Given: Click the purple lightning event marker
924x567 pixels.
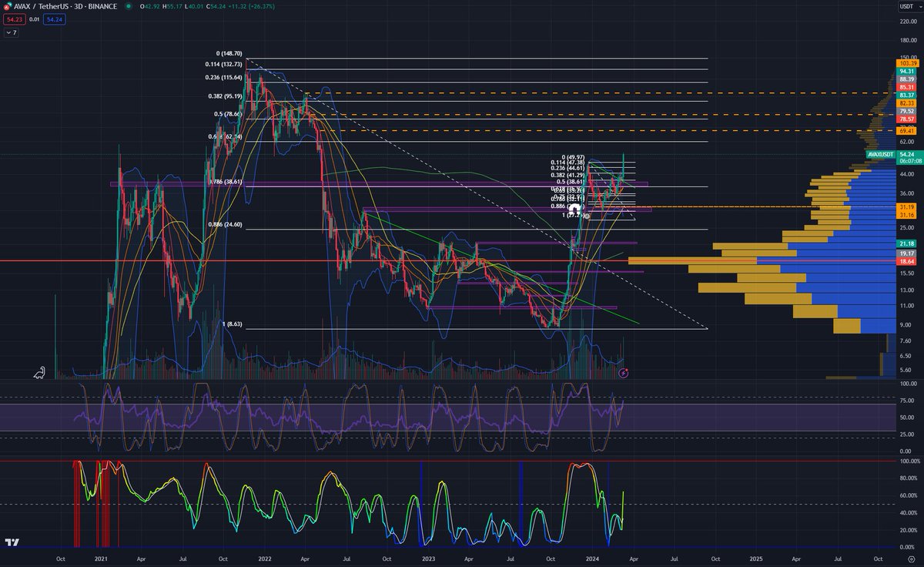Looking at the screenshot, I should point(624,372).
